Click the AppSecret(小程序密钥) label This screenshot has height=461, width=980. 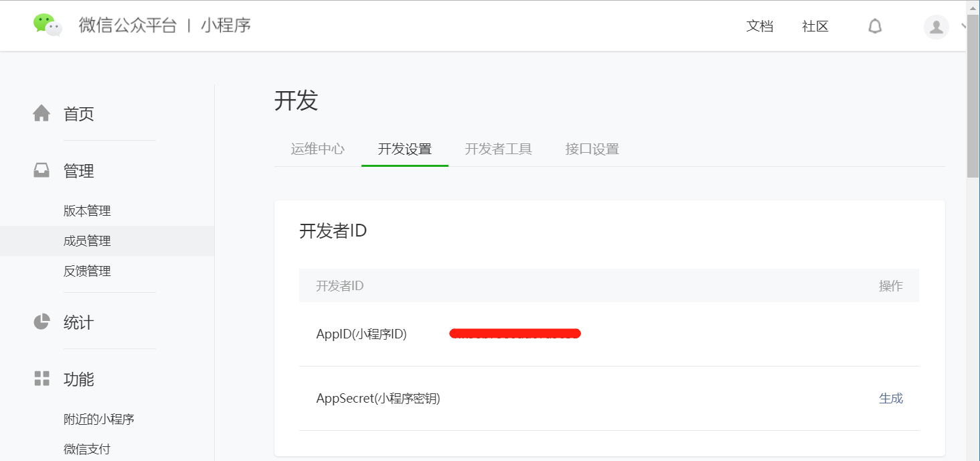378,398
